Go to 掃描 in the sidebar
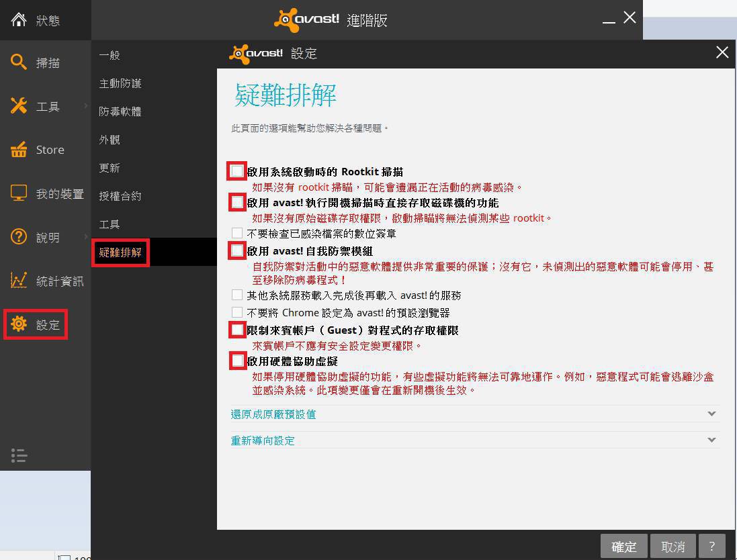 tap(48, 62)
